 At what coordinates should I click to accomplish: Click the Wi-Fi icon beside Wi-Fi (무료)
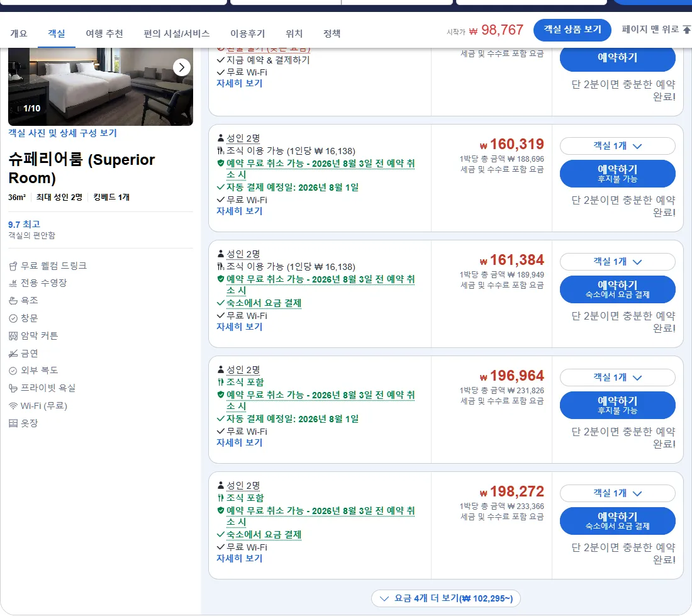click(13, 406)
